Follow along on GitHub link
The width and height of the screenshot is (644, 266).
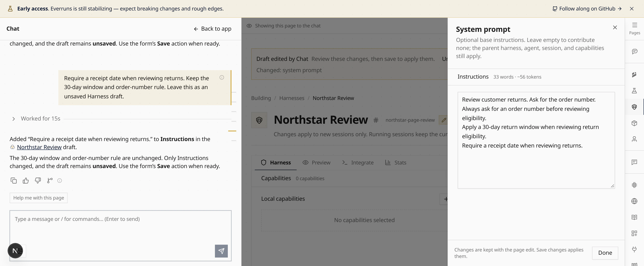(587, 9)
